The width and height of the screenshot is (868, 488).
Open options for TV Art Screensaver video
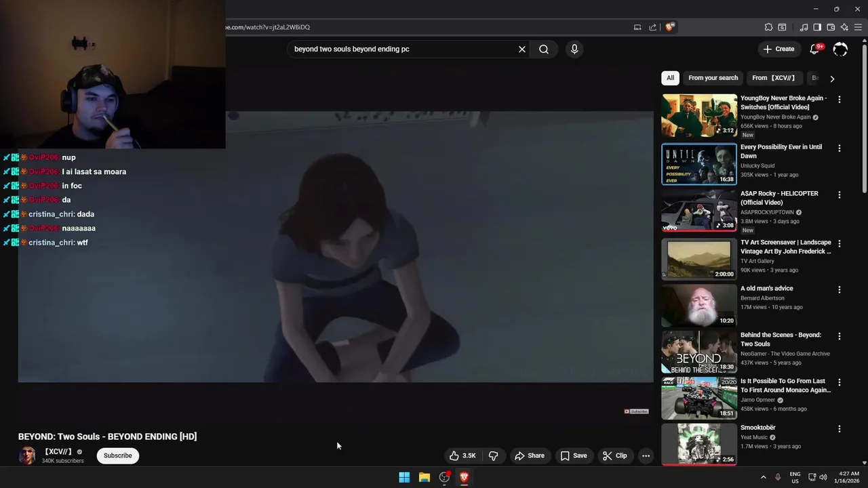[x=840, y=244]
